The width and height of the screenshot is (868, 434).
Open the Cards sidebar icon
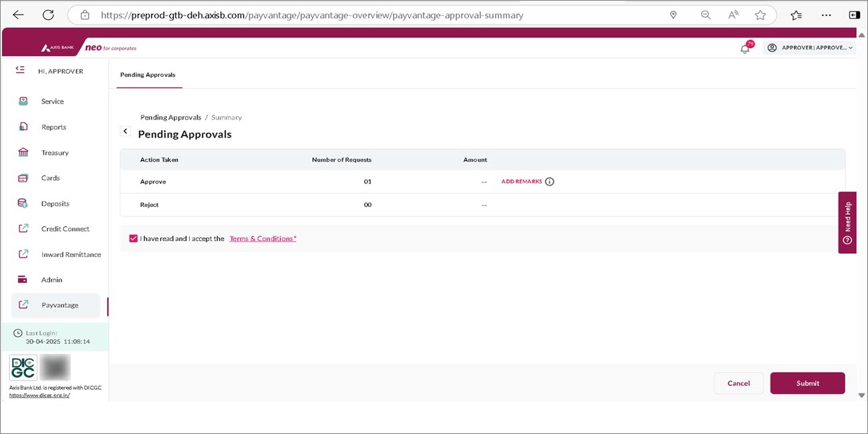click(23, 178)
